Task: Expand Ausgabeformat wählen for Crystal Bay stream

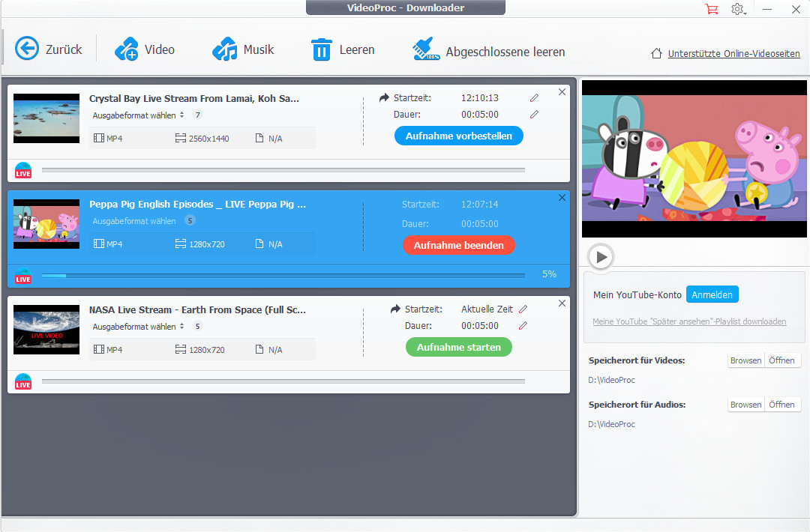Action: point(138,115)
